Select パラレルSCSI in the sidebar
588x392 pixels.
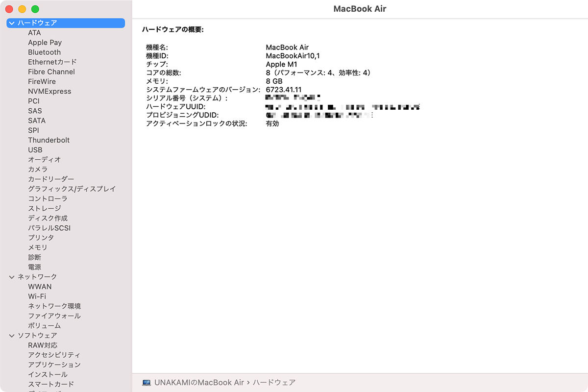(49, 228)
